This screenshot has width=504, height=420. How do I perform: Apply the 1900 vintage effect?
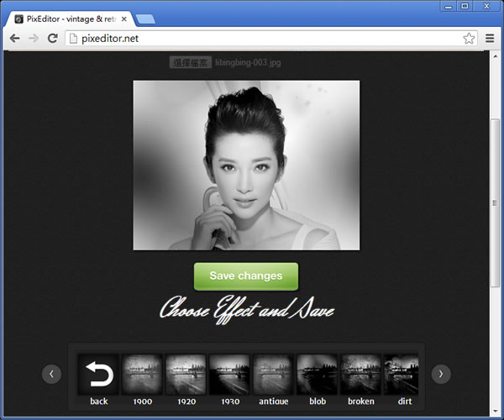point(142,375)
